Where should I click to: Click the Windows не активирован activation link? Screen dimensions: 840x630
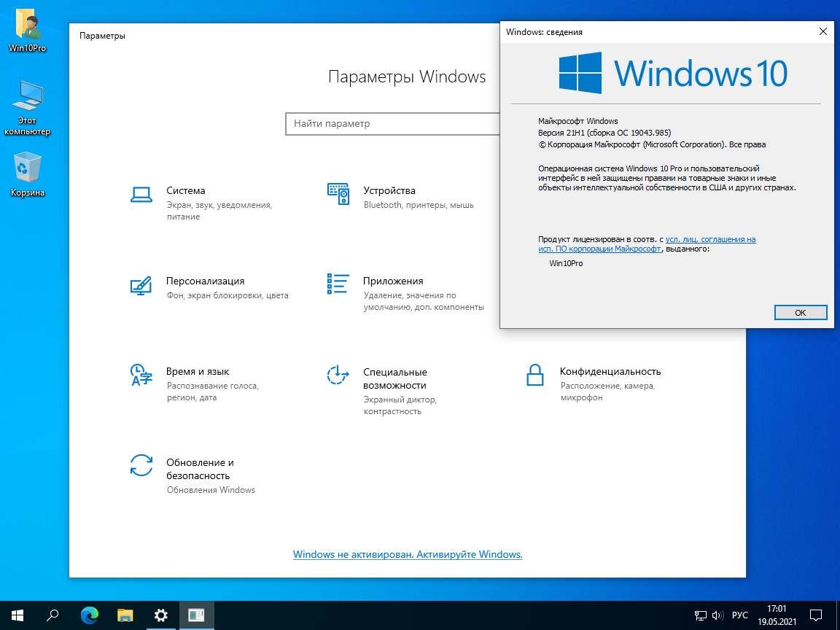coord(408,554)
